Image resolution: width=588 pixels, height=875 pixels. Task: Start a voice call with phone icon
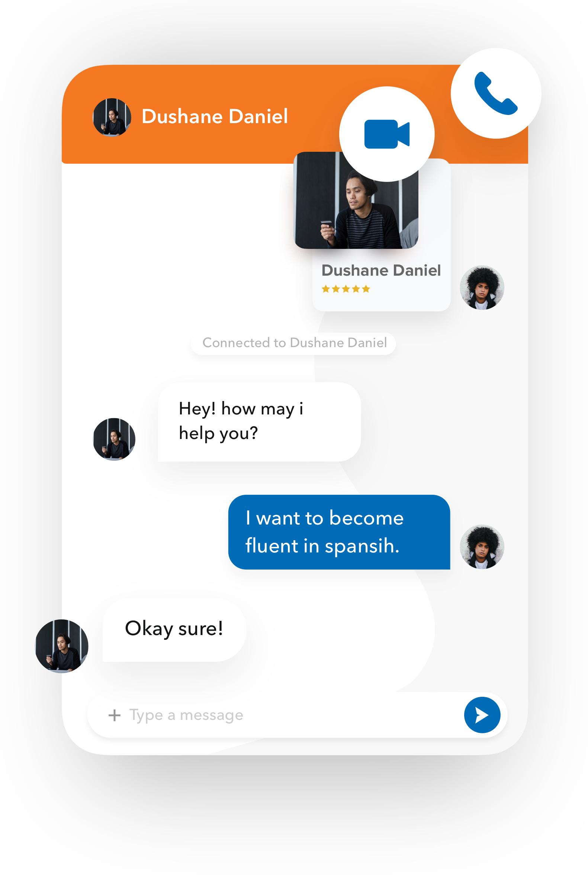495,93
